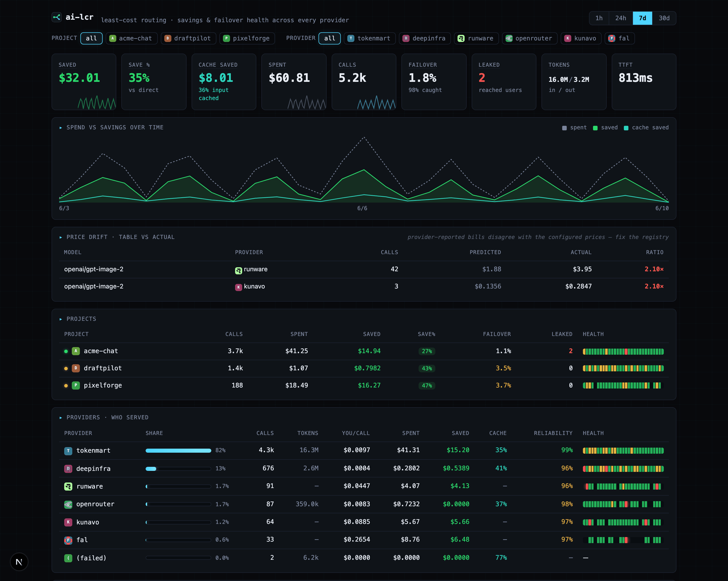Click the '813ms' TTFT value

point(635,78)
